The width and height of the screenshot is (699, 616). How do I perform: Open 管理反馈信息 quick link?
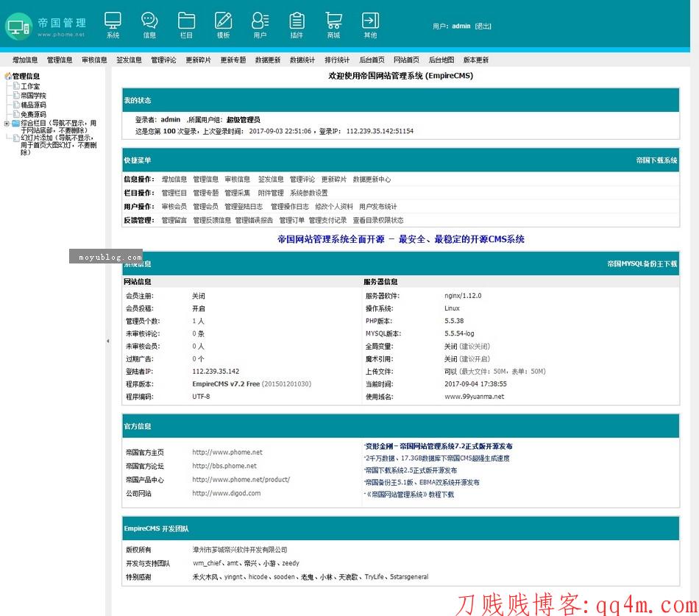[212, 220]
